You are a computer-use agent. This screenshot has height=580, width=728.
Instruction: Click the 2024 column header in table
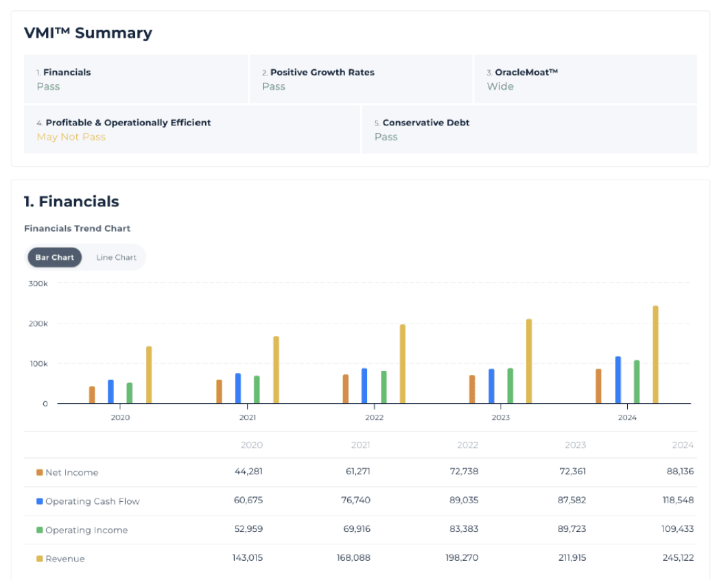coord(682,445)
